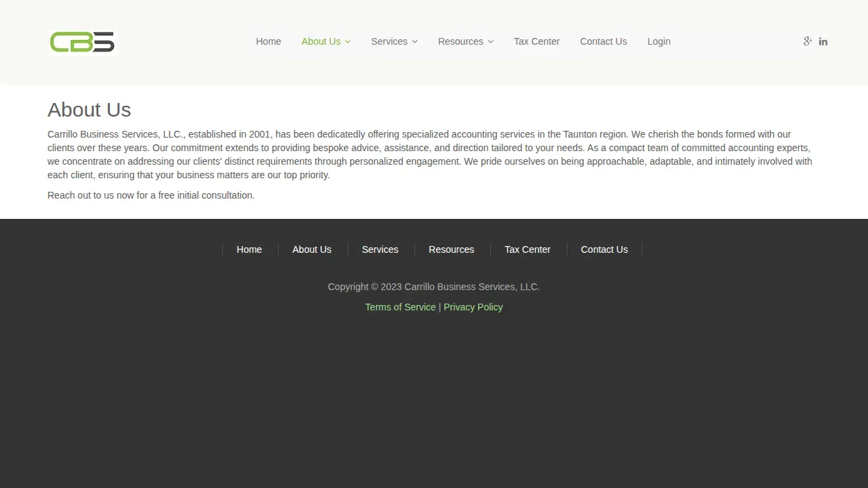This screenshot has height=488, width=868.
Task: Select Contact Us in the top navigation
Action: pyautogui.click(x=604, y=41)
